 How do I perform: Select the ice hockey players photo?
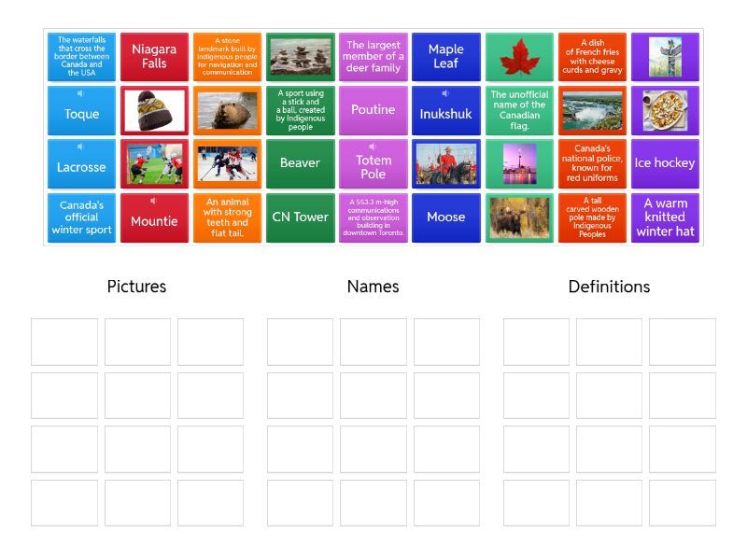[227, 164]
